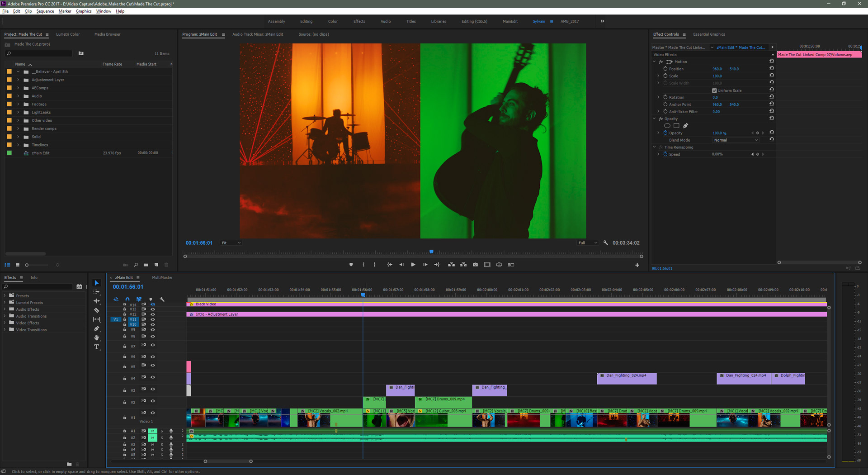Expand Lumetri Presets folder
Viewport: 868px width, 475px height.
[5, 303]
